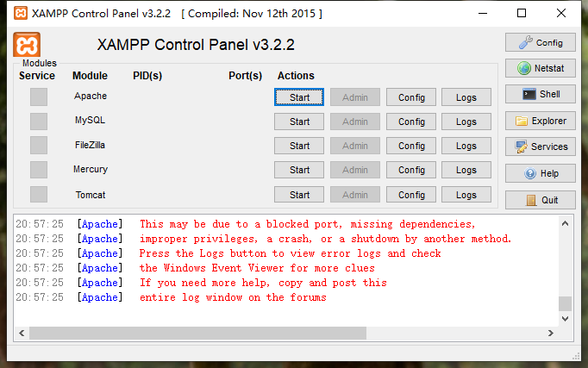The height and width of the screenshot is (368, 588).
Task: Click the log's horizontal scrollbar thumb
Action: pyautogui.click(x=197, y=333)
